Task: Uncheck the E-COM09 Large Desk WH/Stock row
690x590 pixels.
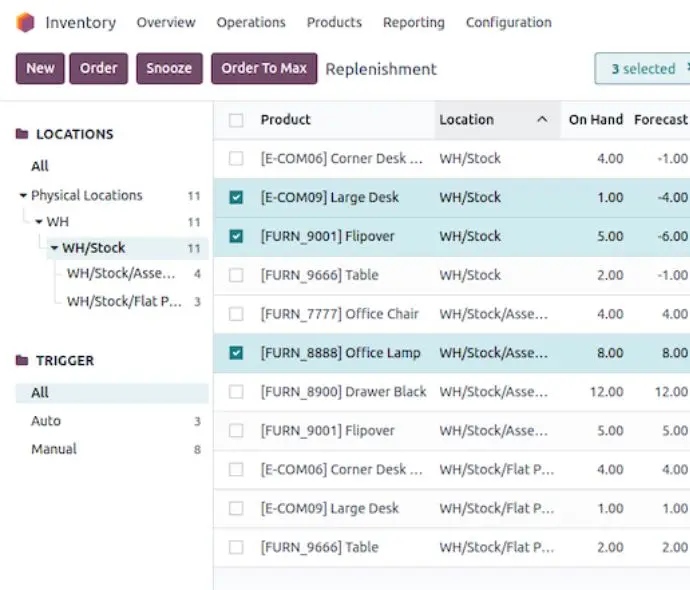Action: [236, 198]
